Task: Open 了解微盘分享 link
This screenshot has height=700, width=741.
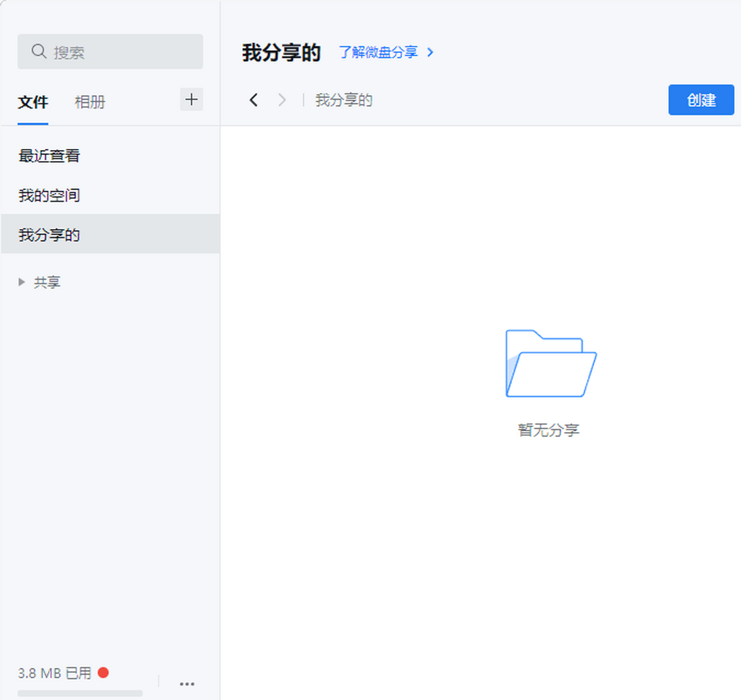Action: click(x=386, y=52)
